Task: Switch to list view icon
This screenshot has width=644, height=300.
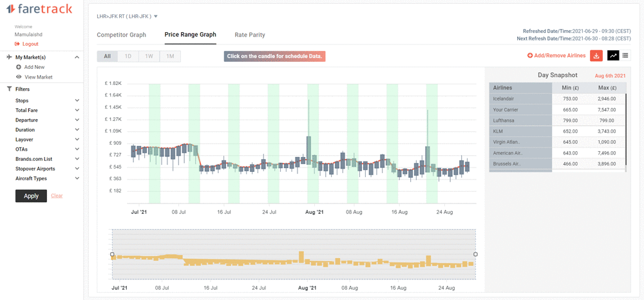Action: click(x=625, y=55)
